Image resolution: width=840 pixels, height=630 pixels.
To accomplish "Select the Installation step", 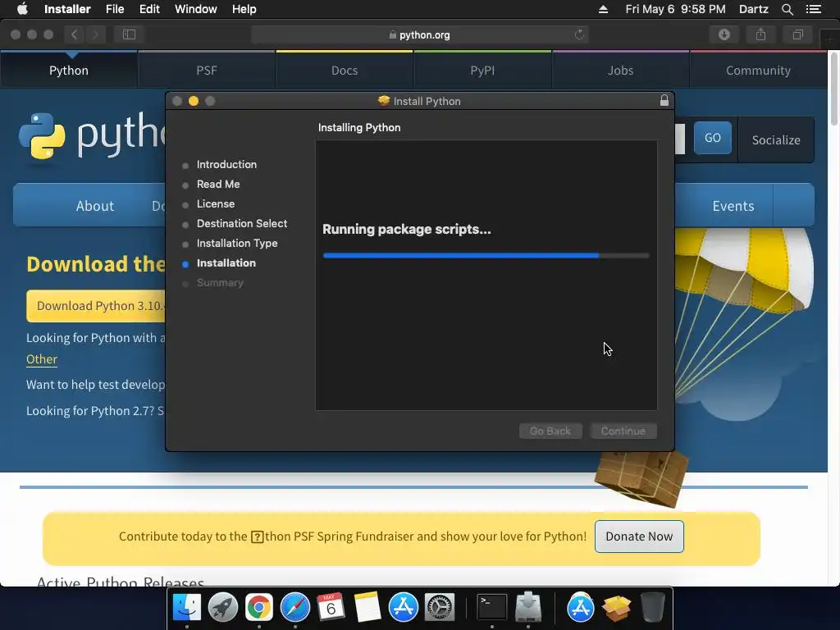I will pyautogui.click(x=226, y=263).
